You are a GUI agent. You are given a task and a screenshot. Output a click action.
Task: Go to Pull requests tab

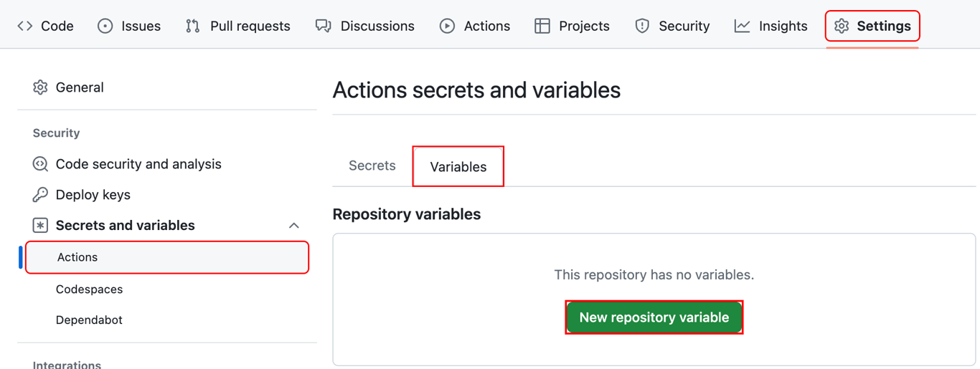[238, 26]
